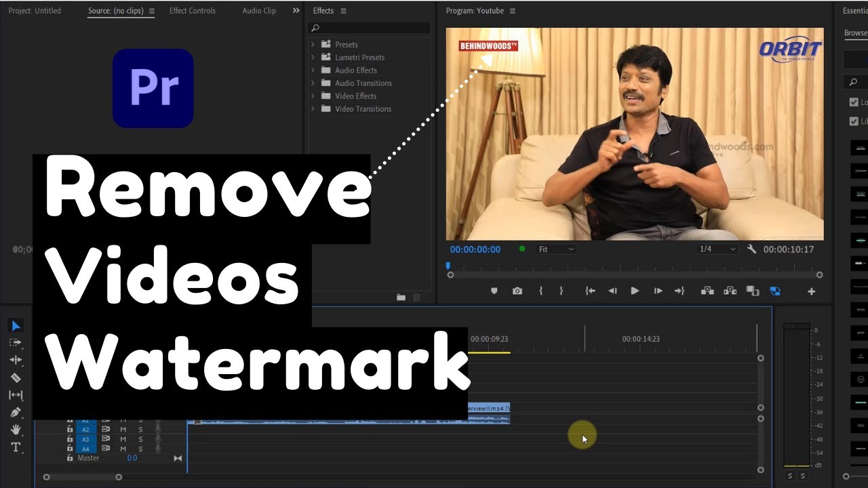Select the Selection tool in the toolbar
The image size is (868, 488).
point(16,325)
